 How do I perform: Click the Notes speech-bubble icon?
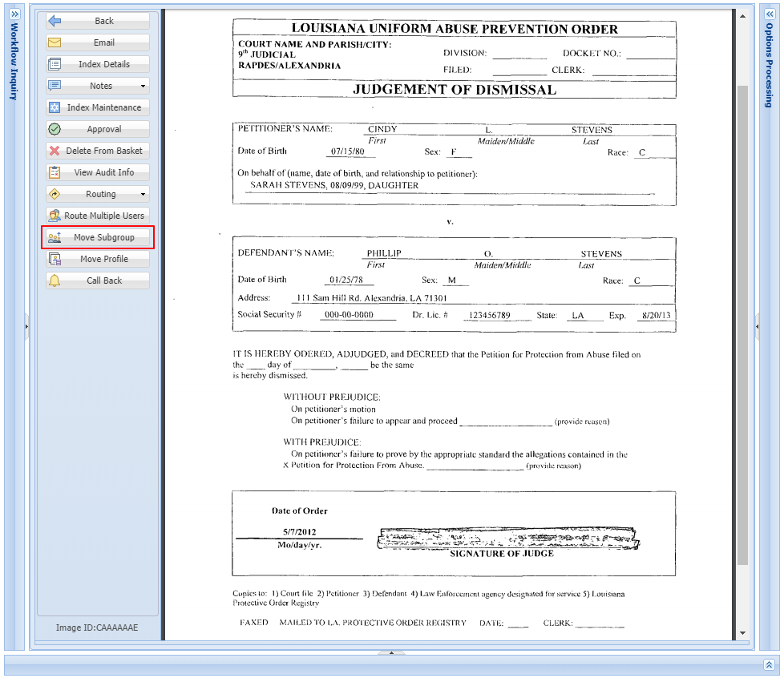(x=55, y=86)
